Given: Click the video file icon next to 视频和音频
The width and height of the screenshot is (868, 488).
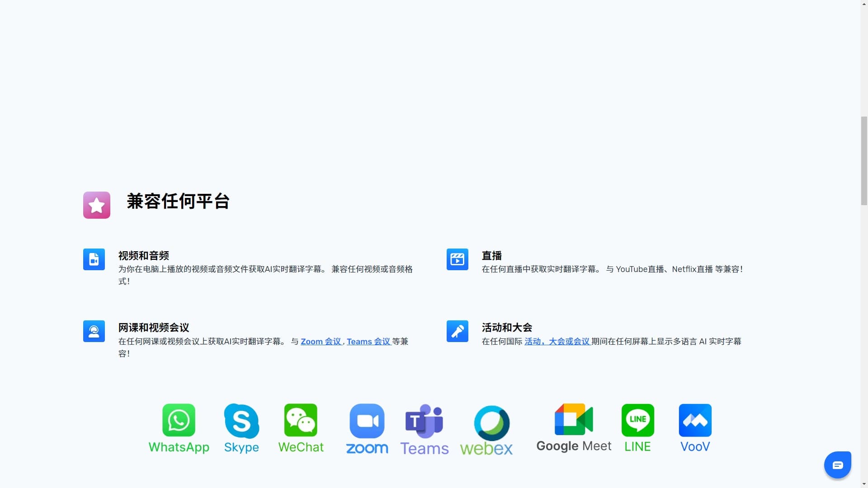Looking at the screenshot, I should (94, 259).
